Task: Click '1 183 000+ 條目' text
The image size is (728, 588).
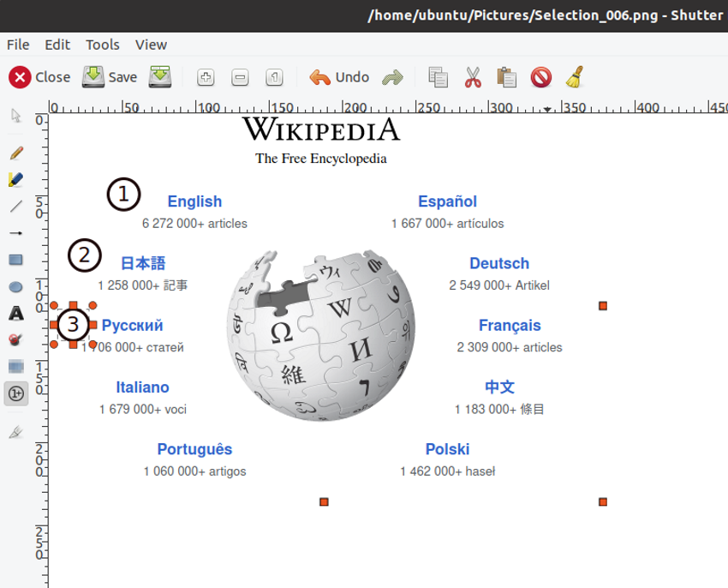Action: click(499, 410)
